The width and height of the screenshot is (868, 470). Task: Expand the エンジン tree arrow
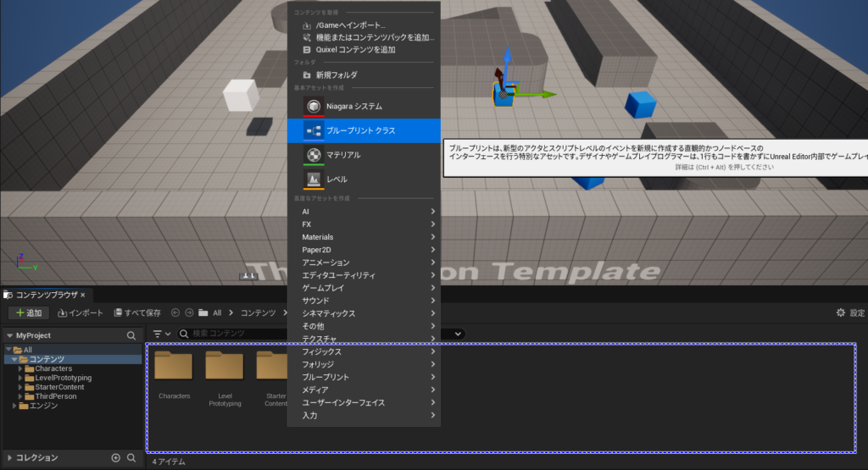point(14,406)
